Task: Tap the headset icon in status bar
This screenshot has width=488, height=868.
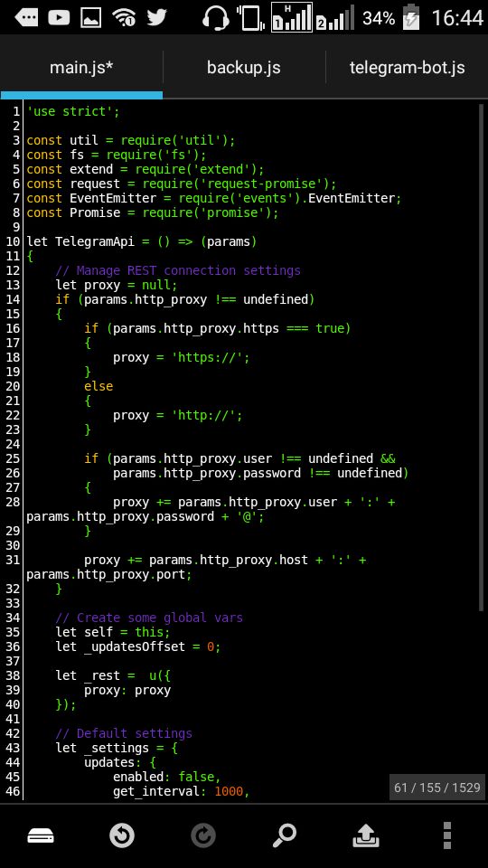Action: pyautogui.click(x=216, y=18)
